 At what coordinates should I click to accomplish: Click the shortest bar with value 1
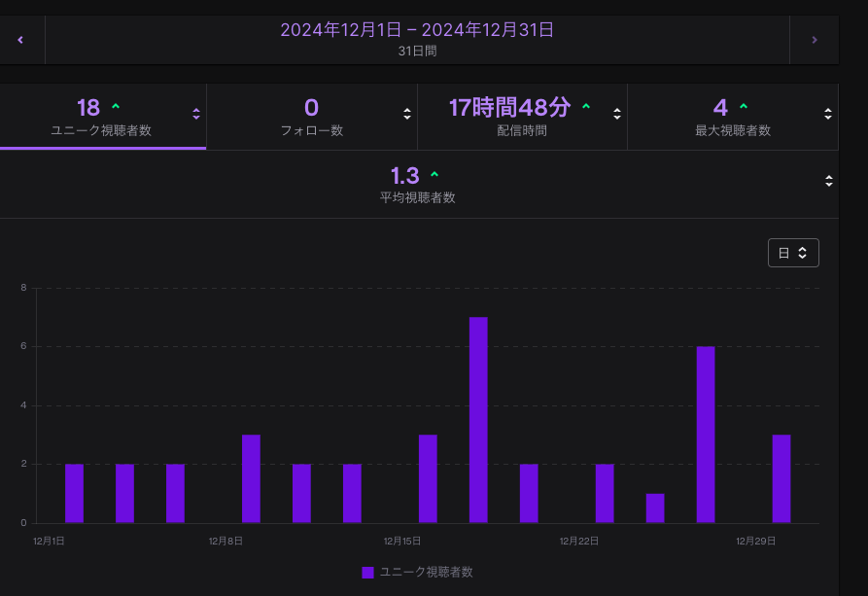[x=655, y=508]
